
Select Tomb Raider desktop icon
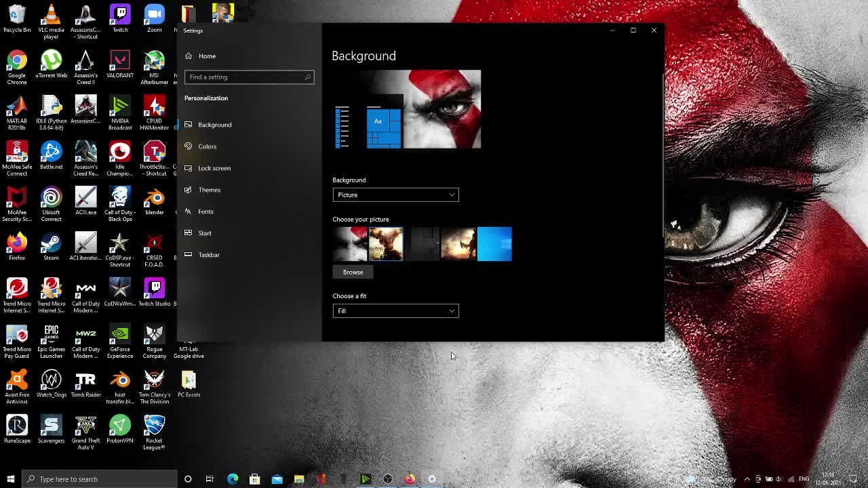(x=85, y=384)
